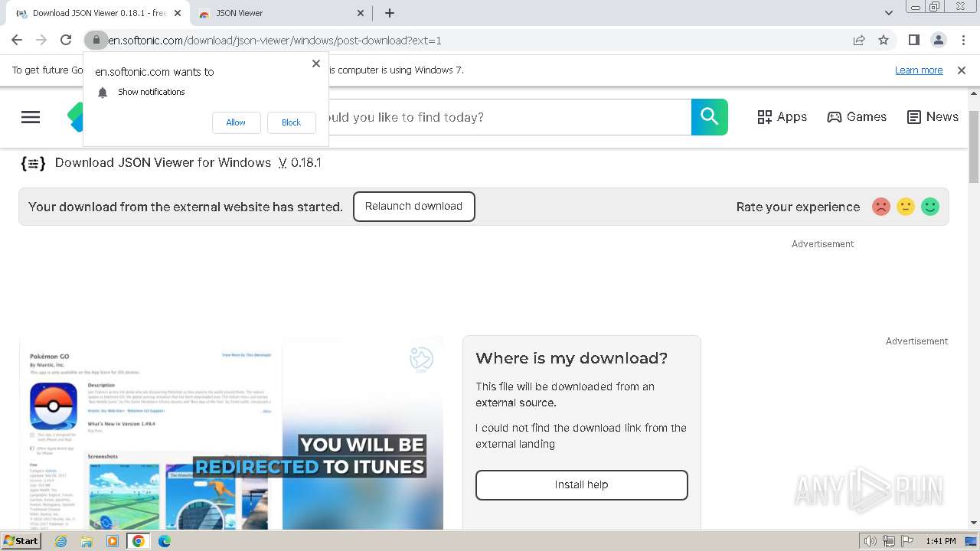Rate experience with yellow neutral face
The height and width of the screenshot is (551, 980).
click(x=906, y=207)
